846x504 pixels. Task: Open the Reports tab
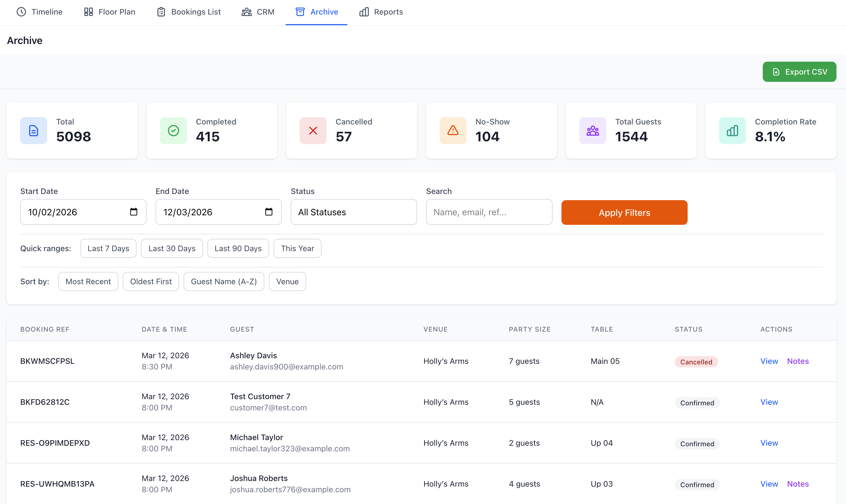click(x=381, y=12)
